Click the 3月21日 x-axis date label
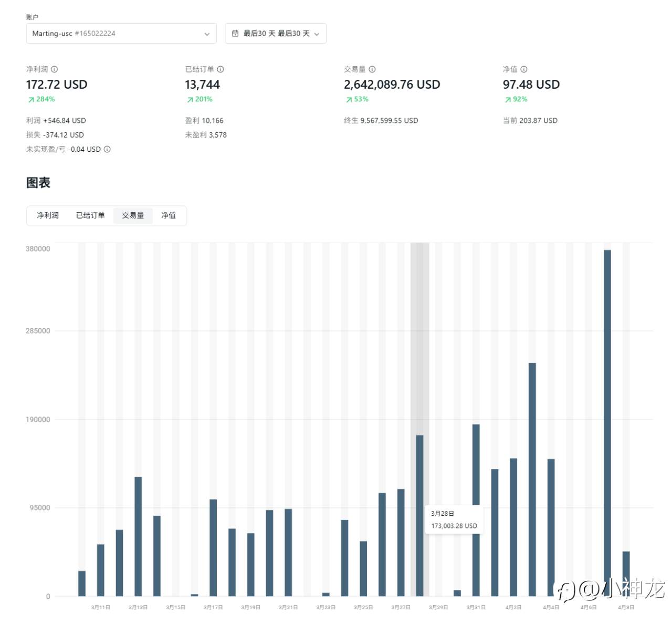 [x=288, y=608]
